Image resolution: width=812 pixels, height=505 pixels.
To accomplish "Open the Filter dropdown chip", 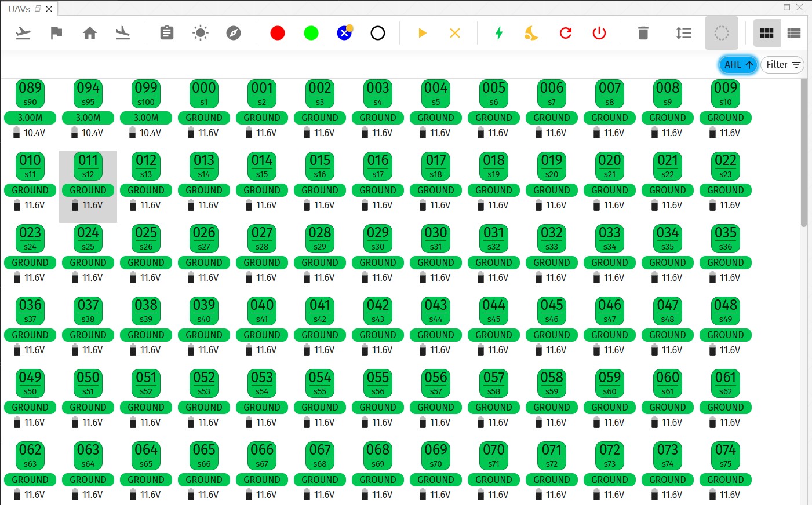I will point(782,65).
